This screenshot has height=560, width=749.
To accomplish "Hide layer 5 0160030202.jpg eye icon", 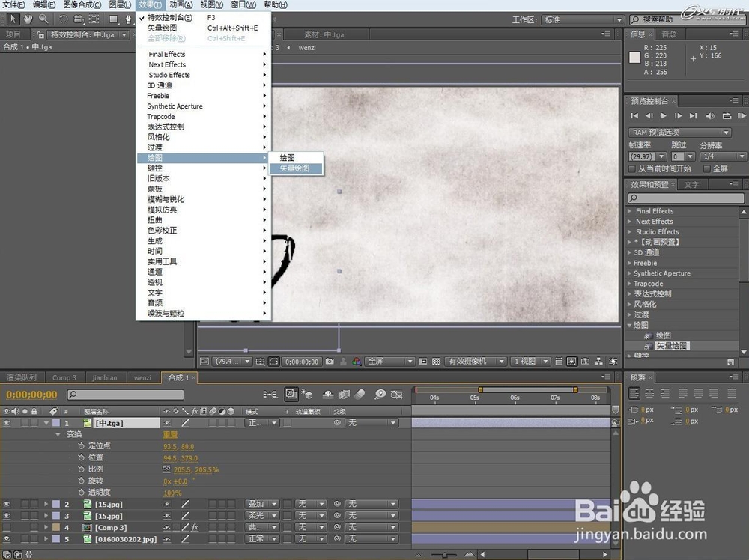I will pyautogui.click(x=7, y=539).
